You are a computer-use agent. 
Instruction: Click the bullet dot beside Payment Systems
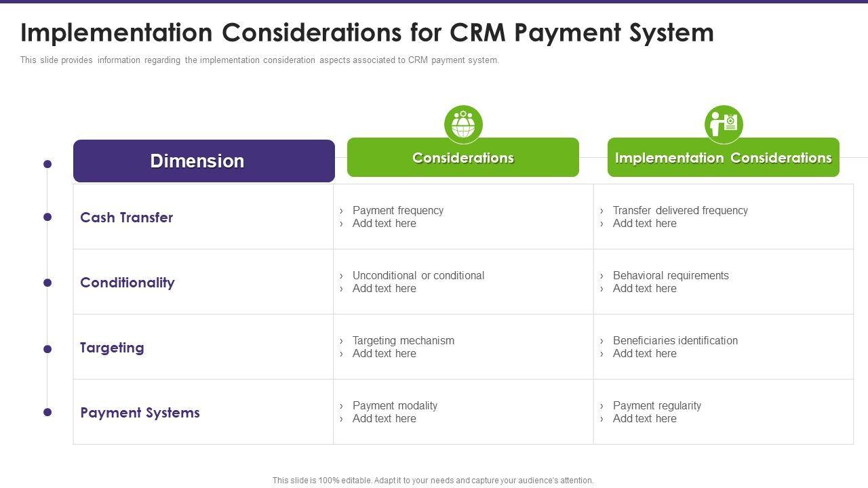pos(47,412)
